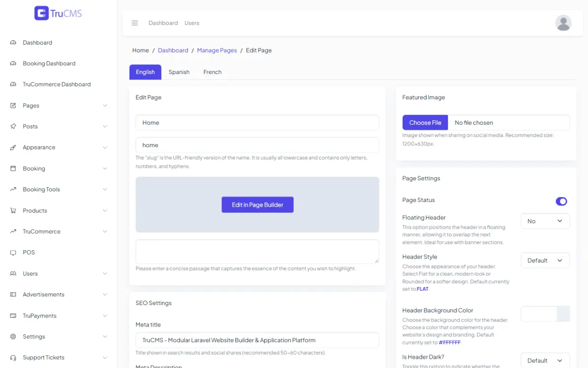Click the Choose File button
Screen dimensions: 588x368
[425, 122]
